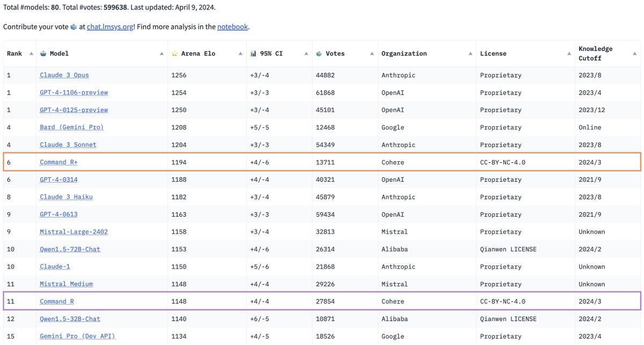Open the Qwen1.5-32B-Chat model link
This screenshot has width=644, height=345.
(x=70, y=319)
